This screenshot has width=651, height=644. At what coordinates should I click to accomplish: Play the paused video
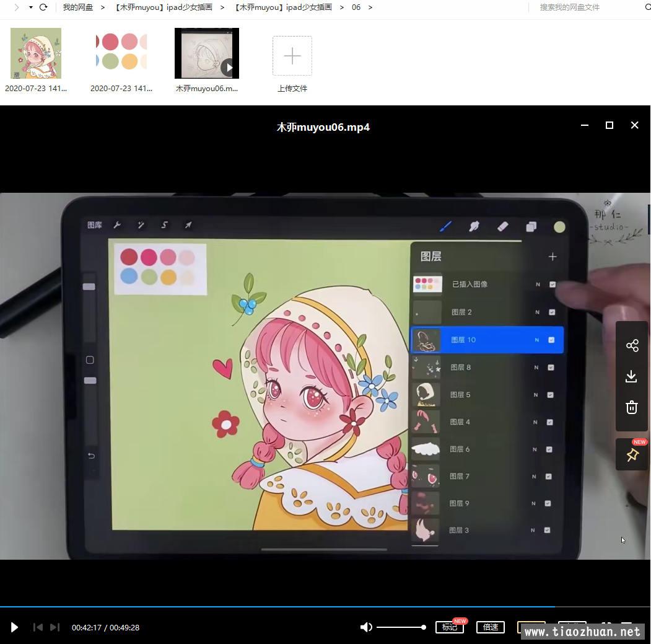click(x=14, y=627)
